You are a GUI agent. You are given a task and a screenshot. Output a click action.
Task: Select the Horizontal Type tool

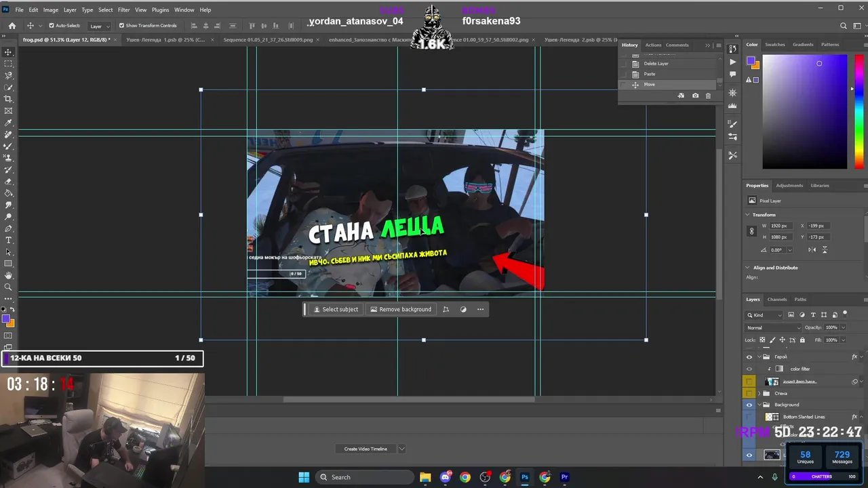click(8, 241)
